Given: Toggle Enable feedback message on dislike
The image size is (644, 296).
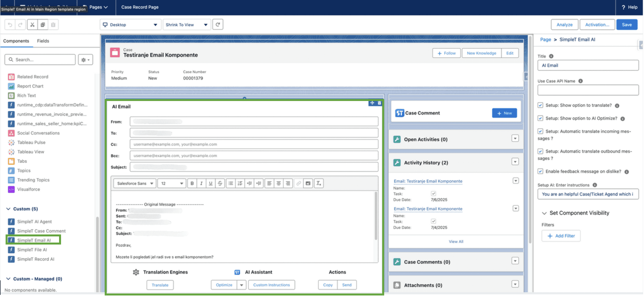Looking at the screenshot, I should (x=540, y=171).
